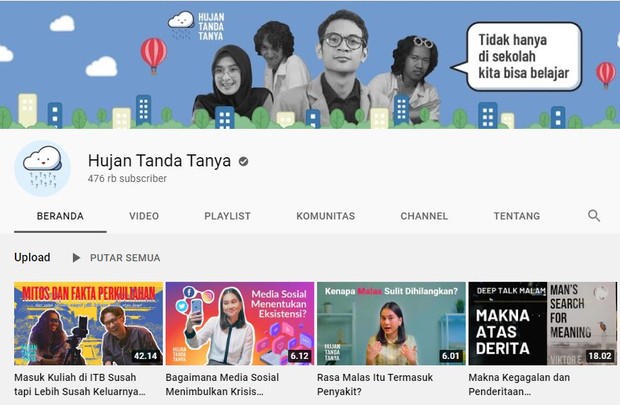Open the CHANNEL tab
This screenshot has width=620, height=405.
(424, 216)
